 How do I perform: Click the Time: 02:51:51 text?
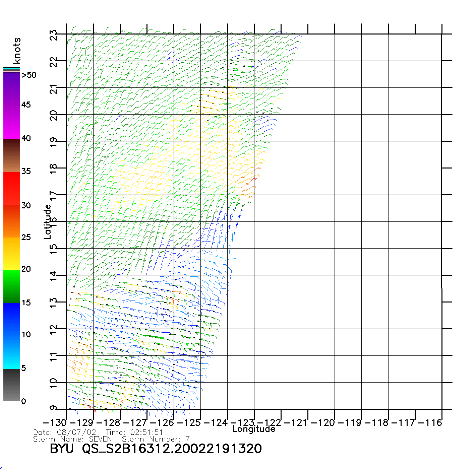point(134,432)
